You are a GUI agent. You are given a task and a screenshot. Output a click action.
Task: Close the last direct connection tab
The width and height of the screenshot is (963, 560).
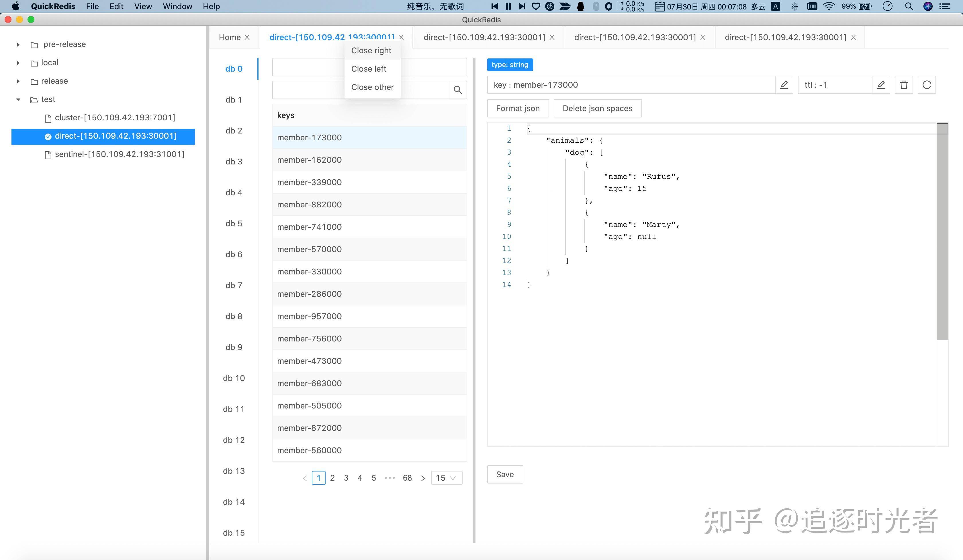coord(853,38)
